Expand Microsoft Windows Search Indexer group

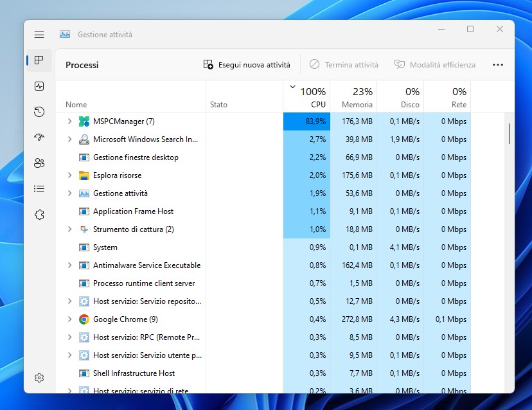click(x=69, y=139)
